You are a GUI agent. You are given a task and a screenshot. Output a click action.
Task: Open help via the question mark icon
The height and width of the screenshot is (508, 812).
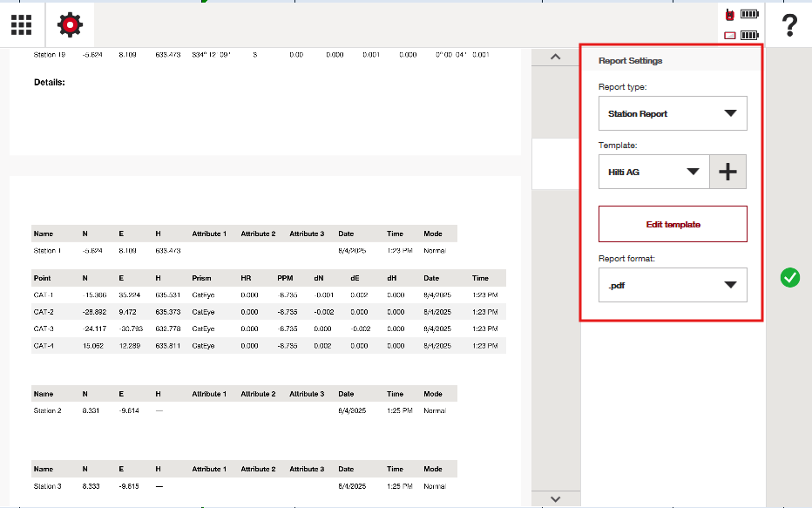(788, 25)
